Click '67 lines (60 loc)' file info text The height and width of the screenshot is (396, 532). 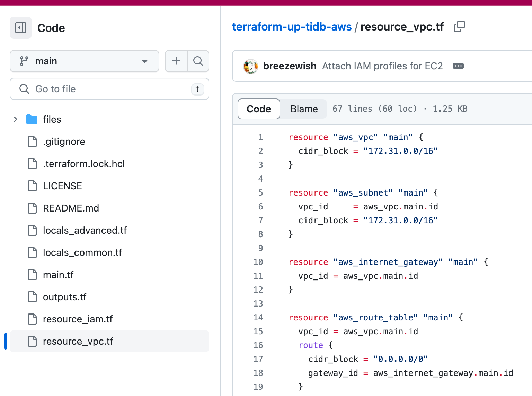pyautogui.click(x=375, y=109)
